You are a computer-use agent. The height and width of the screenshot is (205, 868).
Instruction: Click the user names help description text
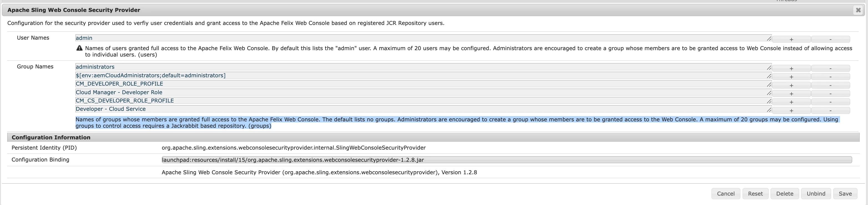[468, 52]
